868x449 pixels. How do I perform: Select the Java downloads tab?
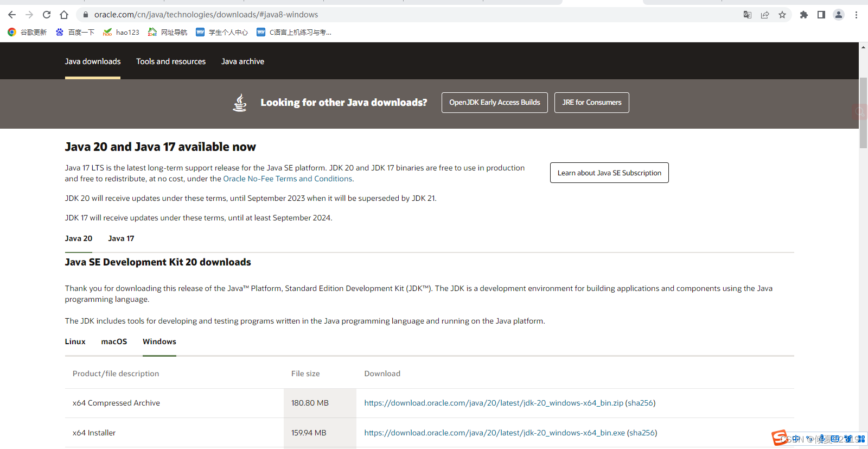(93, 61)
